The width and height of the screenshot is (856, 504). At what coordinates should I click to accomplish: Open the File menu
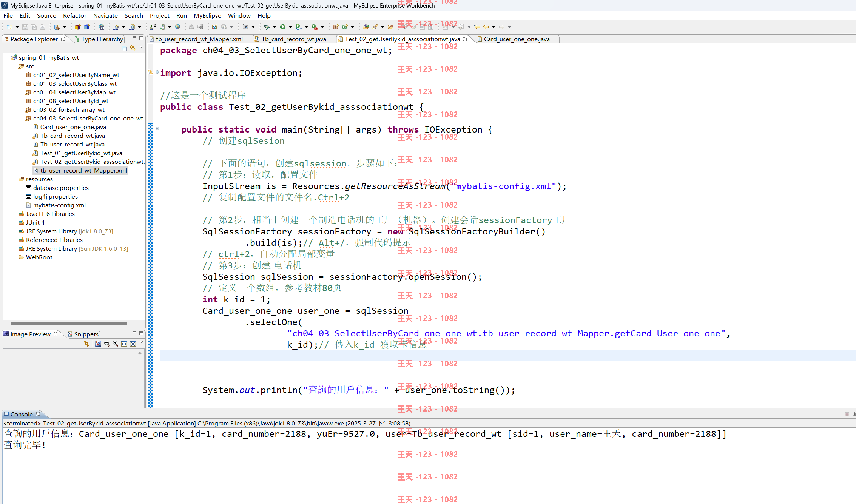pos(8,15)
